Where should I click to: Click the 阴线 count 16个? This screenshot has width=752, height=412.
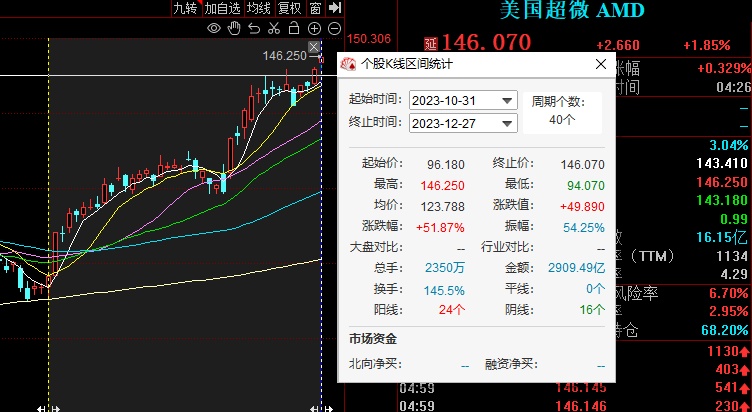point(592,310)
